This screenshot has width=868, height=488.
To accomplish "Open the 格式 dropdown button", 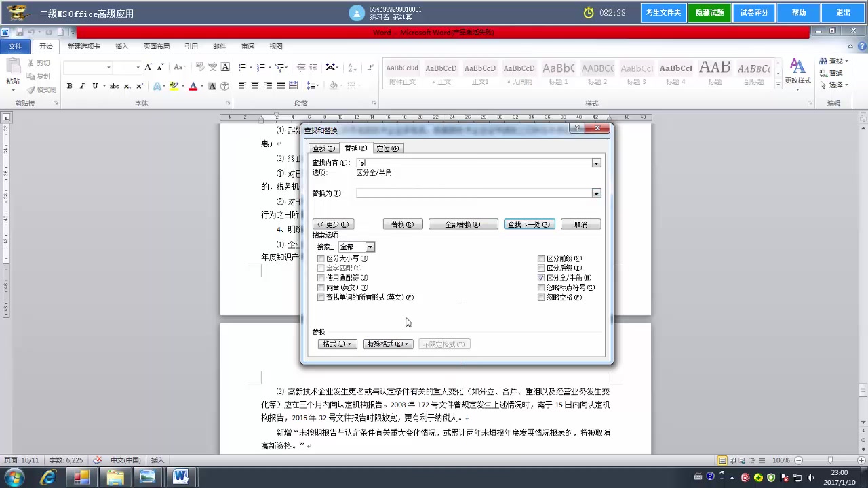I will point(338,344).
